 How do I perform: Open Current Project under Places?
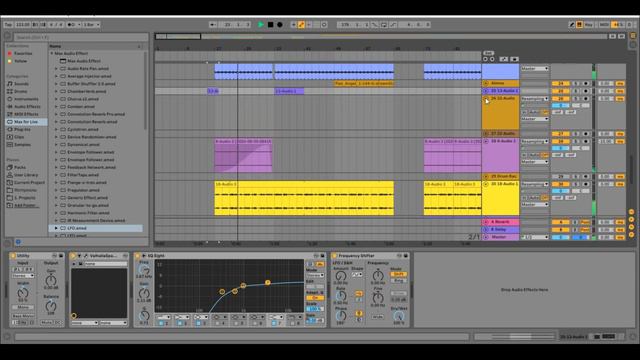[29, 182]
